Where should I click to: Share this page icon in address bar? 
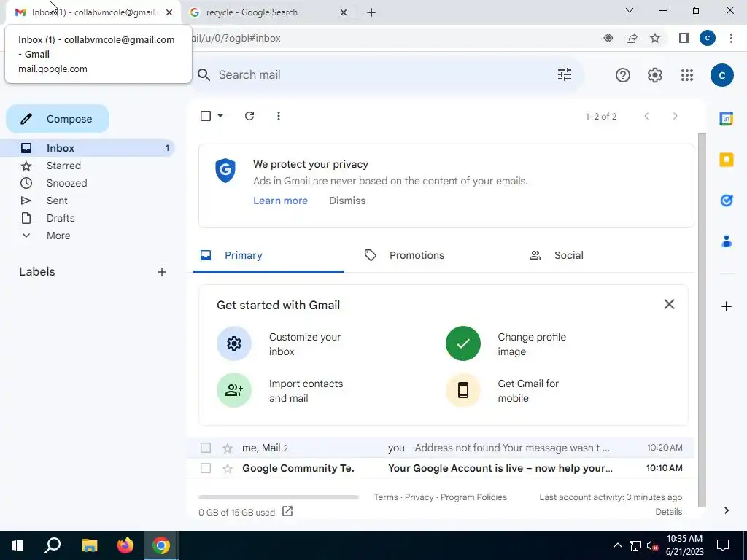tap(632, 38)
